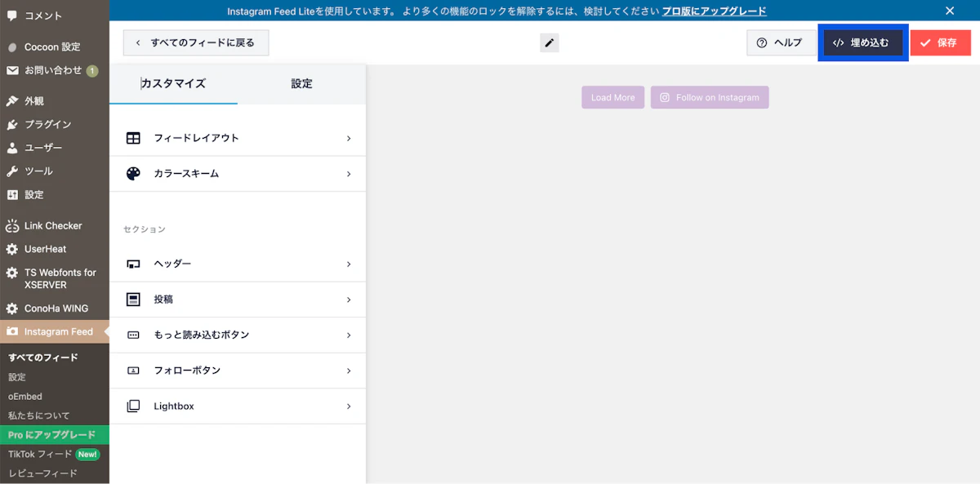Select the カスタマイズ tab
This screenshot has width=980, height=484.
(x=173, y=83)
